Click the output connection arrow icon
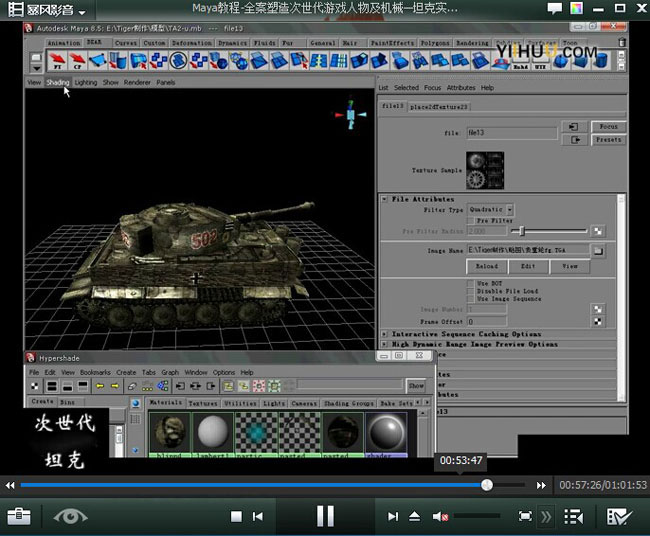The width and height of the screenshot is (650, 536). click(x=574, y=140)
